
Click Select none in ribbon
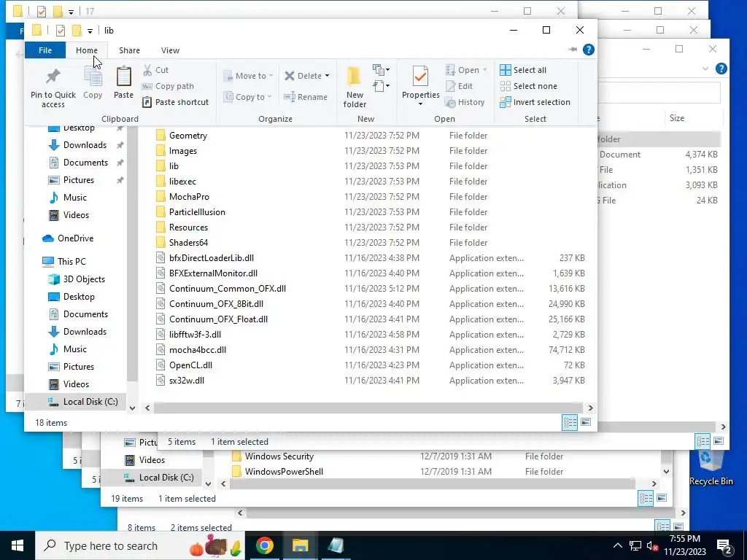(528, 86)
